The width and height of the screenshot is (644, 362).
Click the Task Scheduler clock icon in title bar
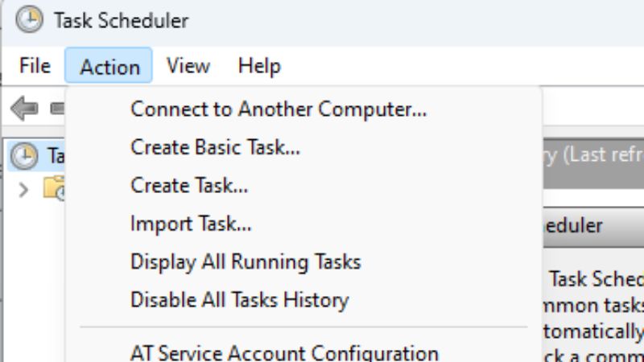point(29,20)
